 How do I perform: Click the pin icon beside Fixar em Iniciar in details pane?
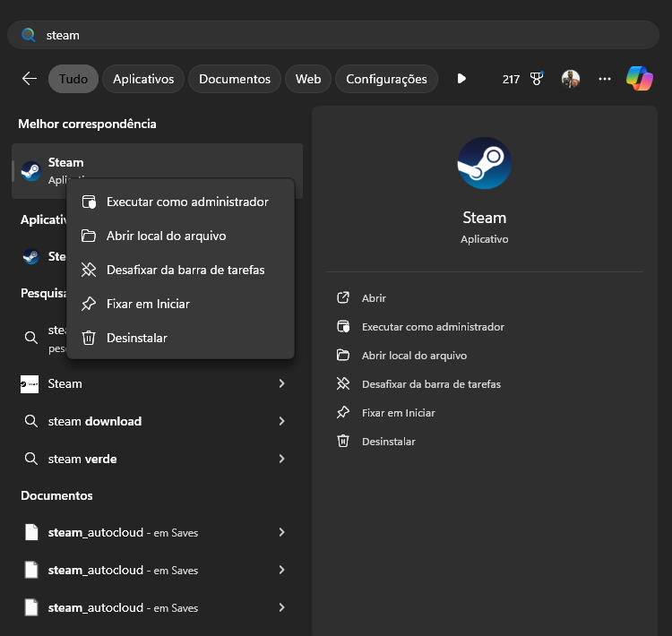(343, 412)
